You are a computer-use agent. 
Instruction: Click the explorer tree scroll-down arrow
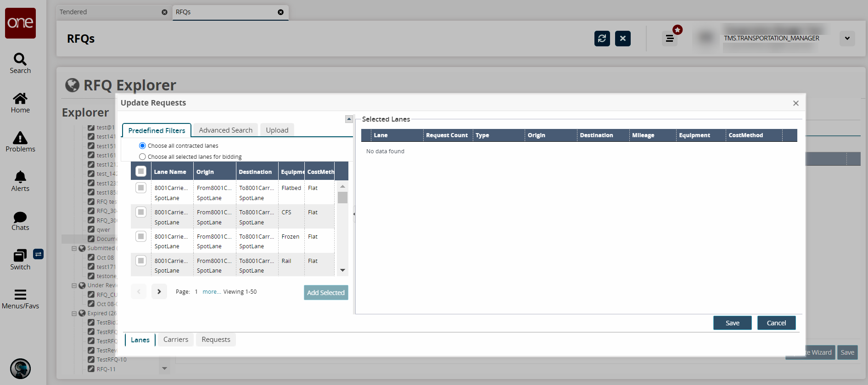[x=165, y=368]
